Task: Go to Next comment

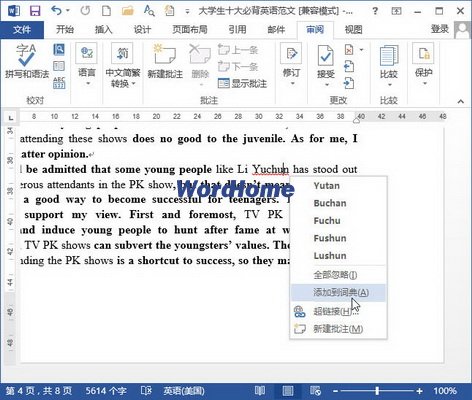Action: coord(238,66)
